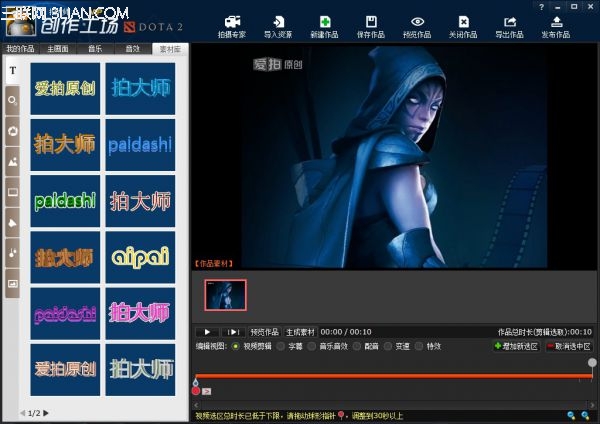The height and width of the screenshot is (424, 600).
Task: Switch to the 音乐 tab
Action: coord(95,49)
